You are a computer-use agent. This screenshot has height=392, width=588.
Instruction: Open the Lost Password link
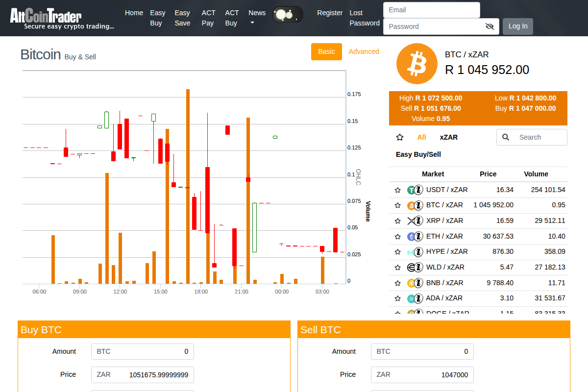(x=365, y=18)
